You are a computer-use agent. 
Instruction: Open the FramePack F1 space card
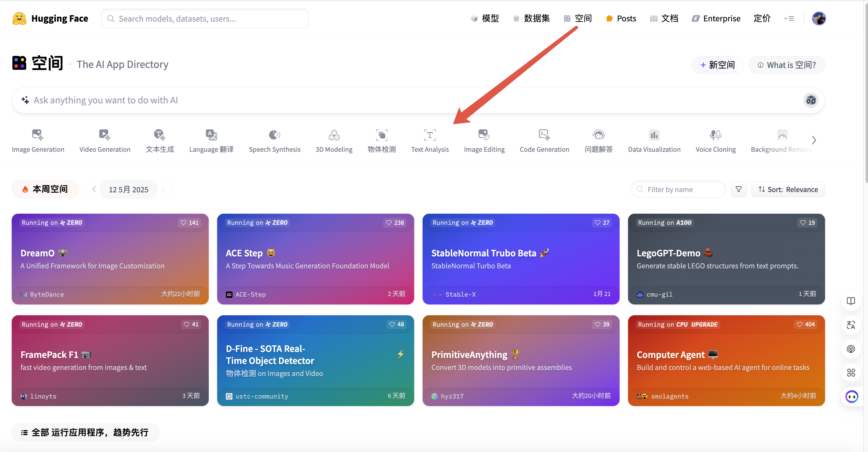pos(110,361)
